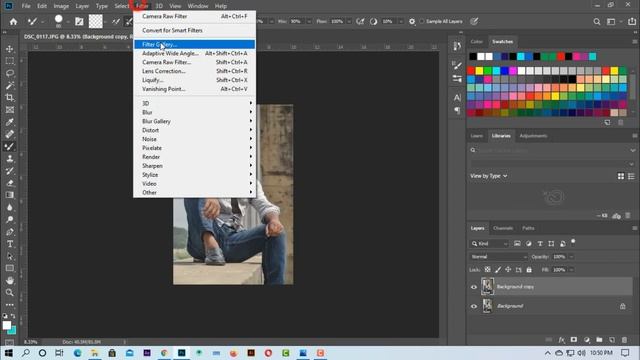Create new fill or adjustment layer
Image resolution: width=640 pixels, height=360 pixels.
coord(587,340)
